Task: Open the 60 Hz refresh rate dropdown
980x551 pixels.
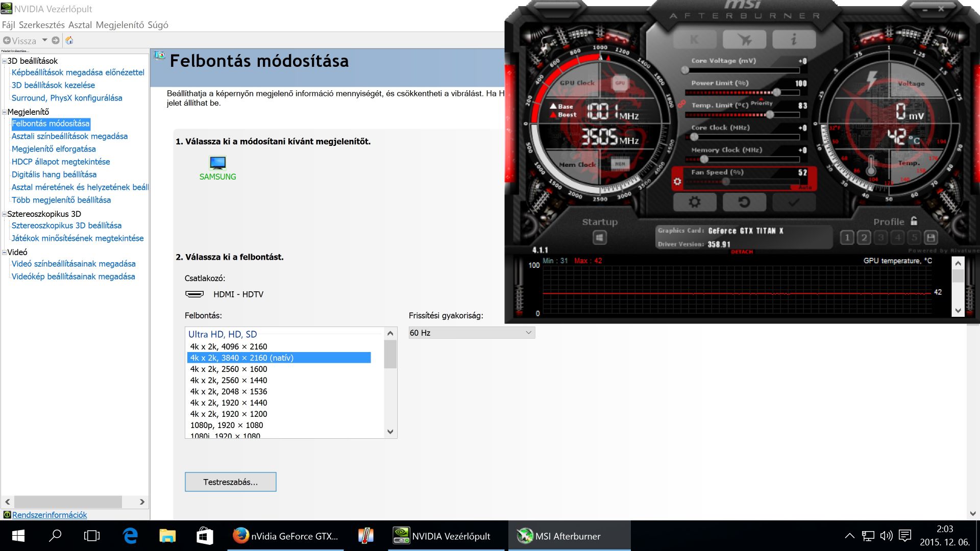Action: [x=472, y=333]
